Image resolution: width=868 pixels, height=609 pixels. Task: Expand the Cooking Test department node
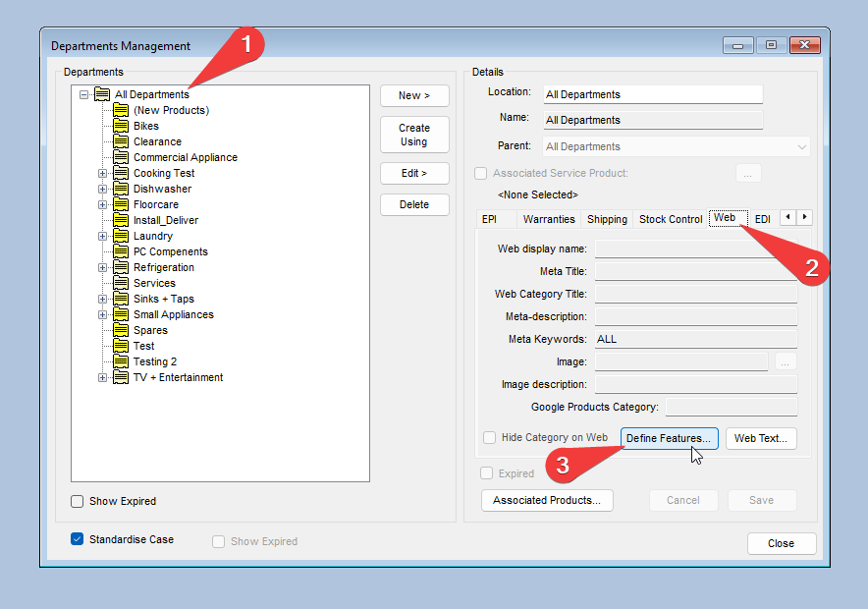[102, 173]
